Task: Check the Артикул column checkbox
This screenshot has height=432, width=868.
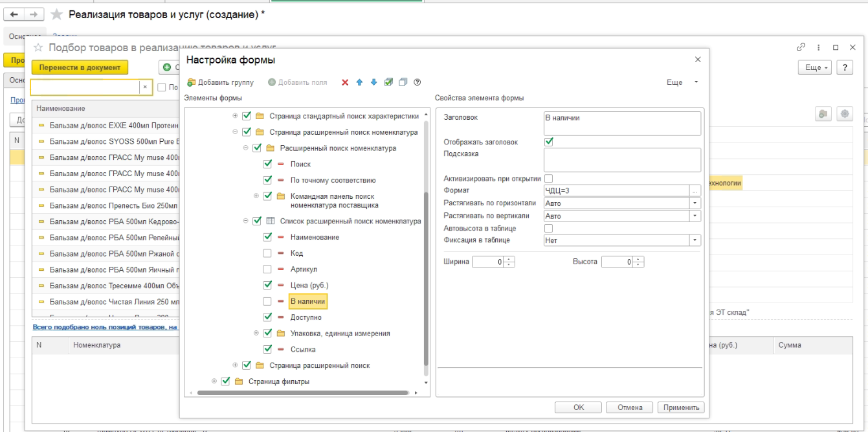Action: click(x=267, y=269)
